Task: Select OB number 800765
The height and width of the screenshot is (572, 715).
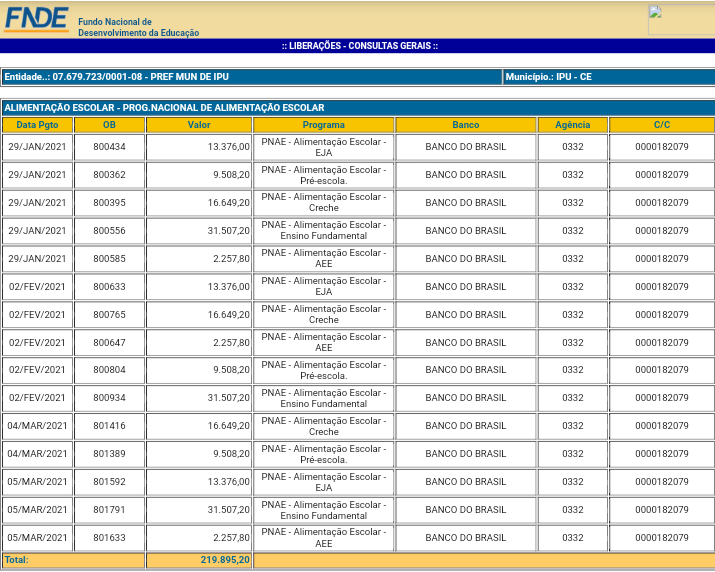Action: [109, 315]
